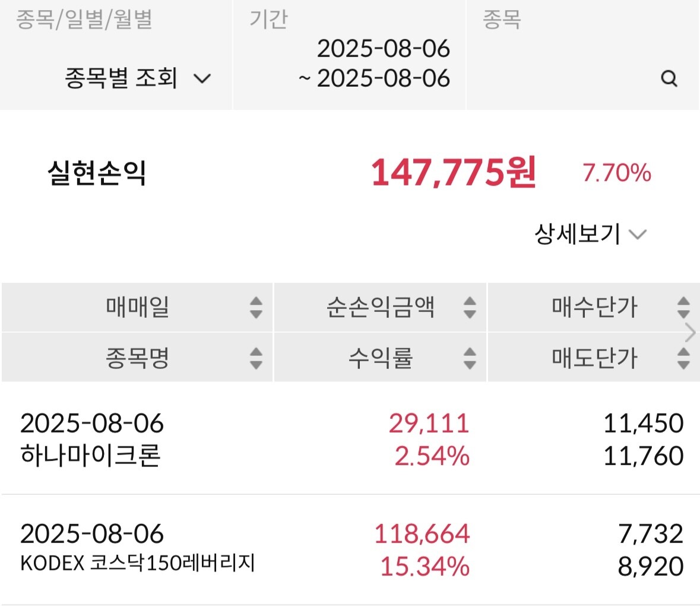The width and height of the screenshot is (700, 606).
Task: Tap the stock search magnifier icon
Action: 669,78
